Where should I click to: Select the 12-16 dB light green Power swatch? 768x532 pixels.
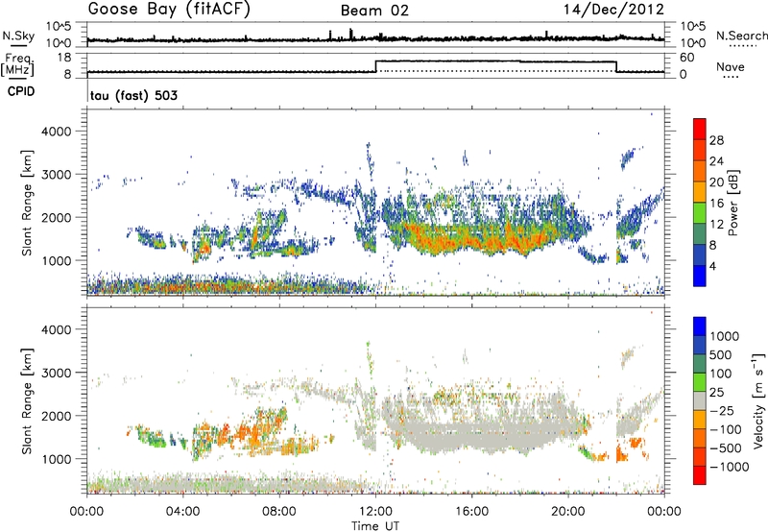700,212
